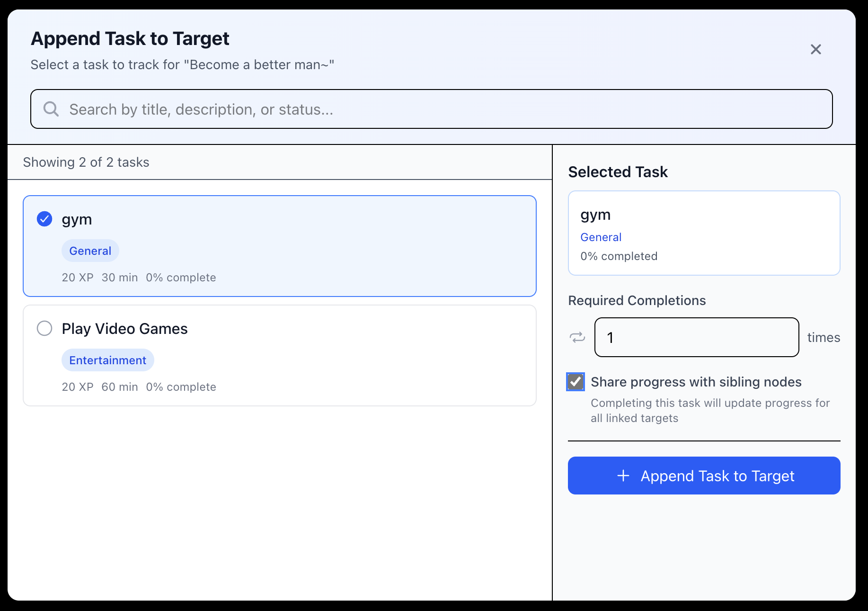
Task: Click the magnifier search icon
Action: coord(51,109)
